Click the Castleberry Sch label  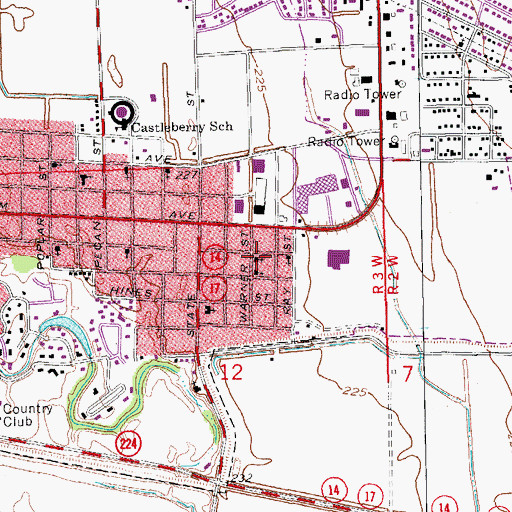[182, 127]
